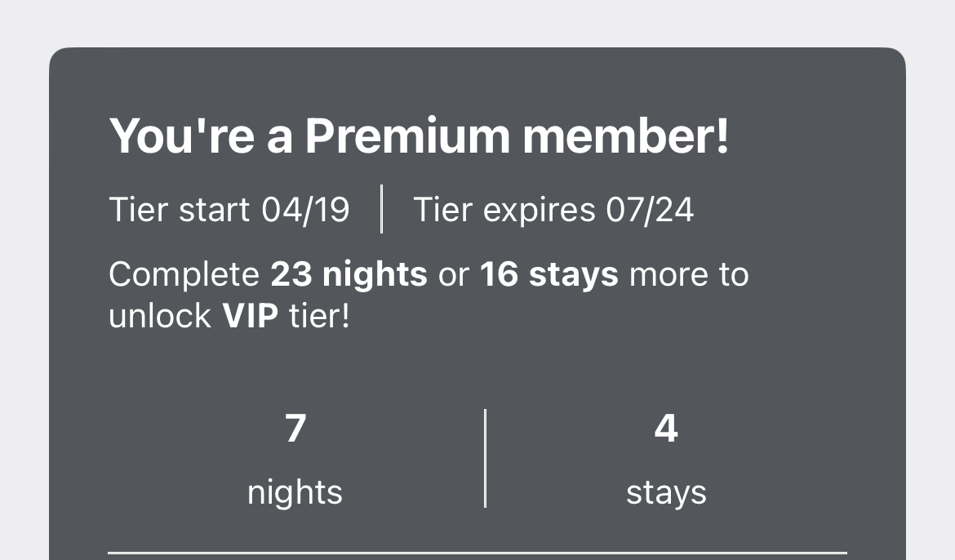Tap the number 4 stays count

[x=666, y=429]
